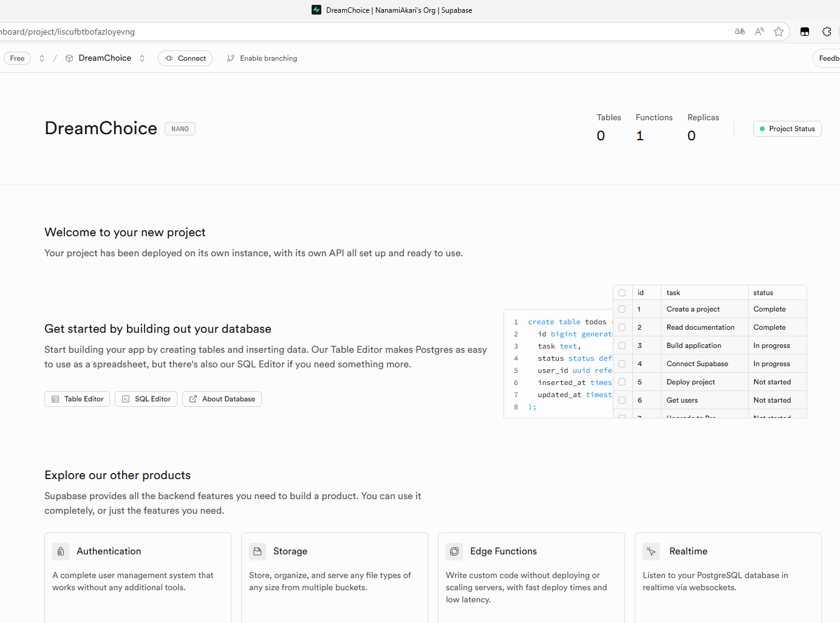Click the 'Deploy project' task cell
This screenshot has width=840, height=623.
(705, 382)
